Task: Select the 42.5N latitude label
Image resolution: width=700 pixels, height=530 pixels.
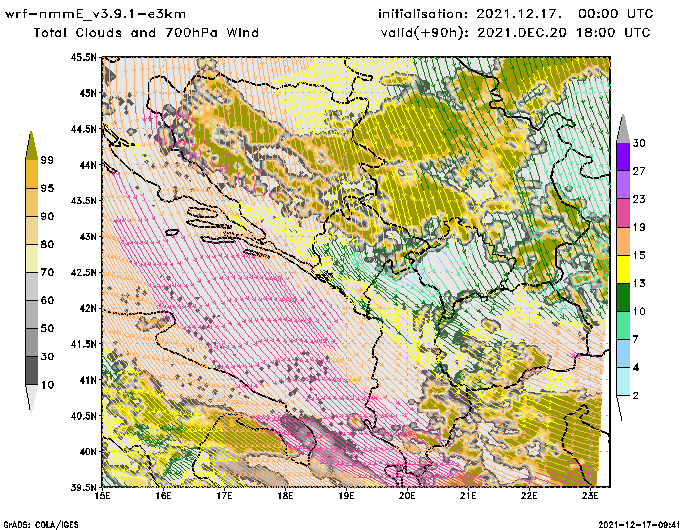Action: pyautogui.click(x=83, y=272)
